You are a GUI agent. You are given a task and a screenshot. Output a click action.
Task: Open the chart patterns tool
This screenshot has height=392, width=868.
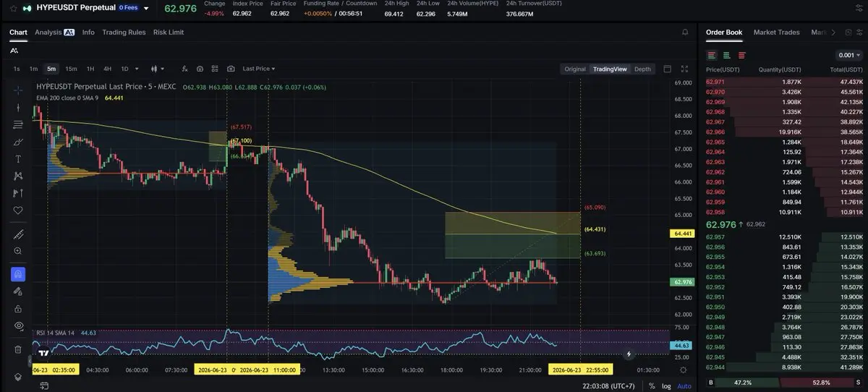coord(18,176)
